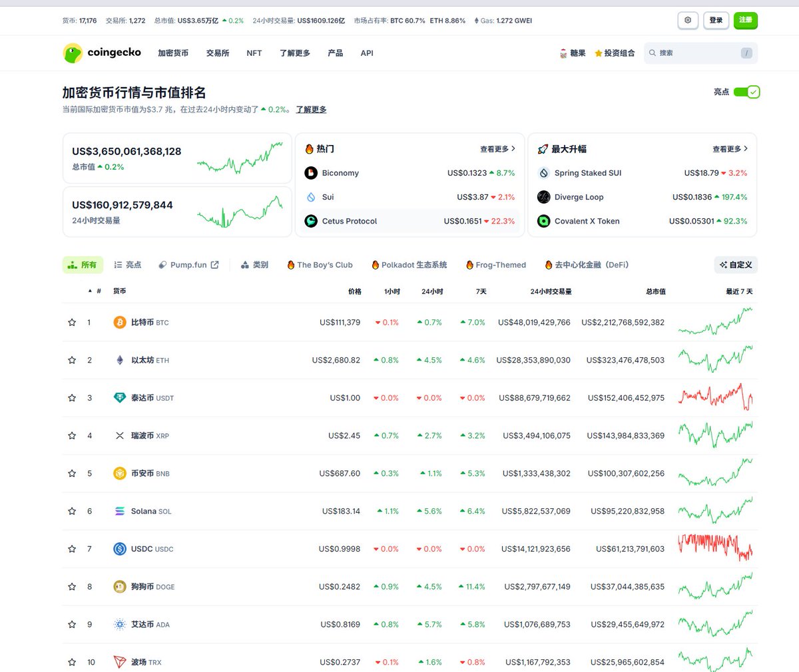Open Frog-Themed category link
The width and height of the screenshot is (799, 672).
click(x=496, y=265)
